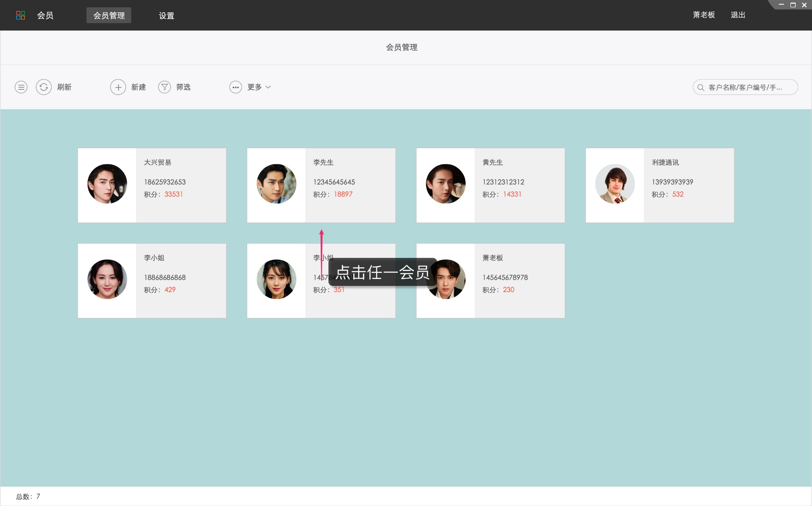Open 利捷通讯 member avatar

point(615,184)
